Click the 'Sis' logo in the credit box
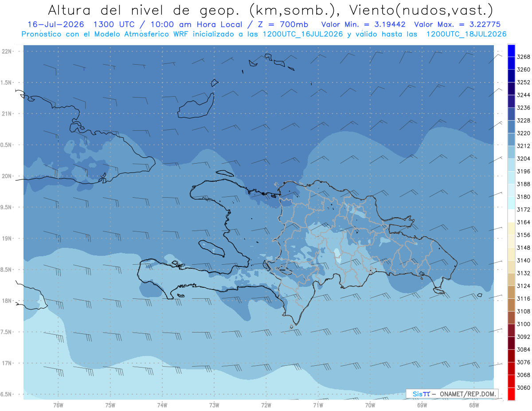Image resolution: width=532 pixels, height=411 pixels. click(x=418, y=394)
